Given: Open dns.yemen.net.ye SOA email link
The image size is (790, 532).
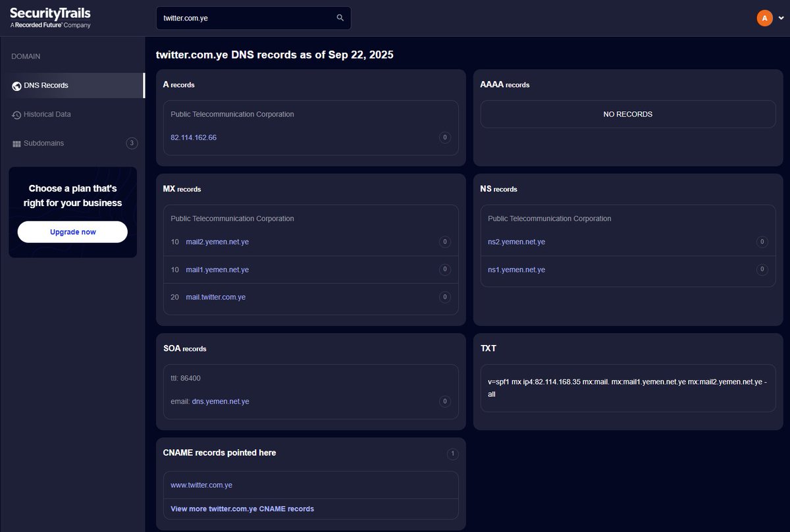Looking at the screenshot, I should 221,401.
